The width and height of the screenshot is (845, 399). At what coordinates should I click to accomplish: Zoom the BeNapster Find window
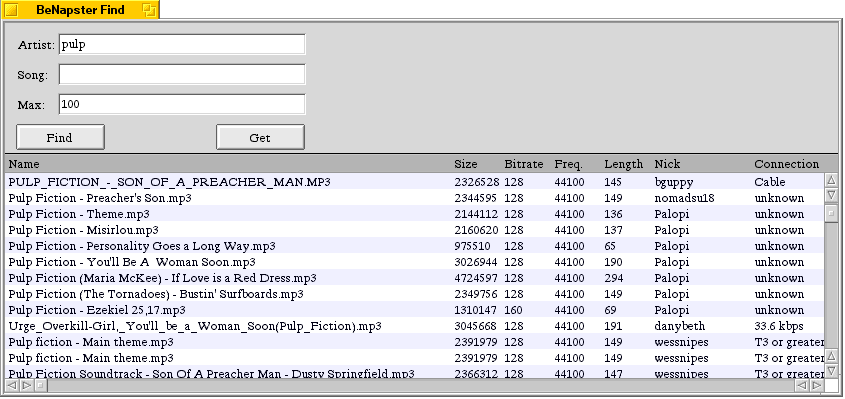[149, 10]
